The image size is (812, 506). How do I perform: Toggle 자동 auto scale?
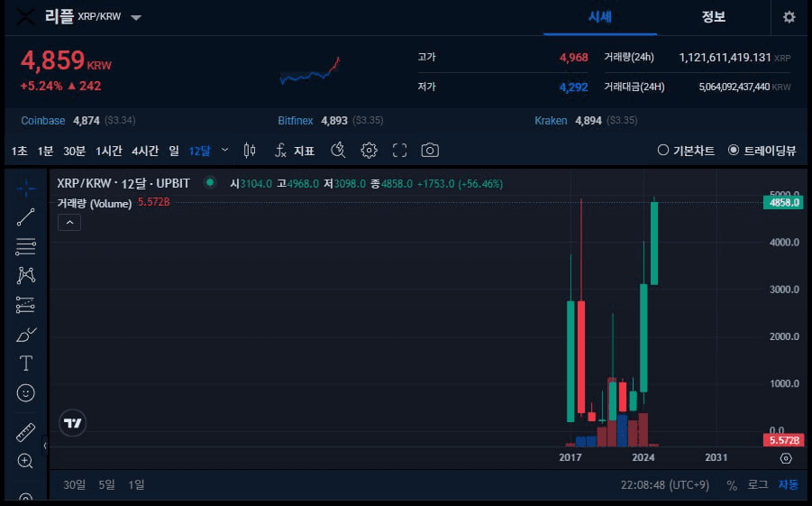click(x=789, y=484)
